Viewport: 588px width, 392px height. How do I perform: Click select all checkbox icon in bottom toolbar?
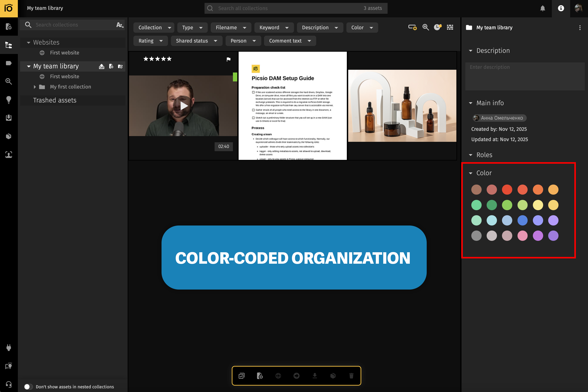(241, 376)
